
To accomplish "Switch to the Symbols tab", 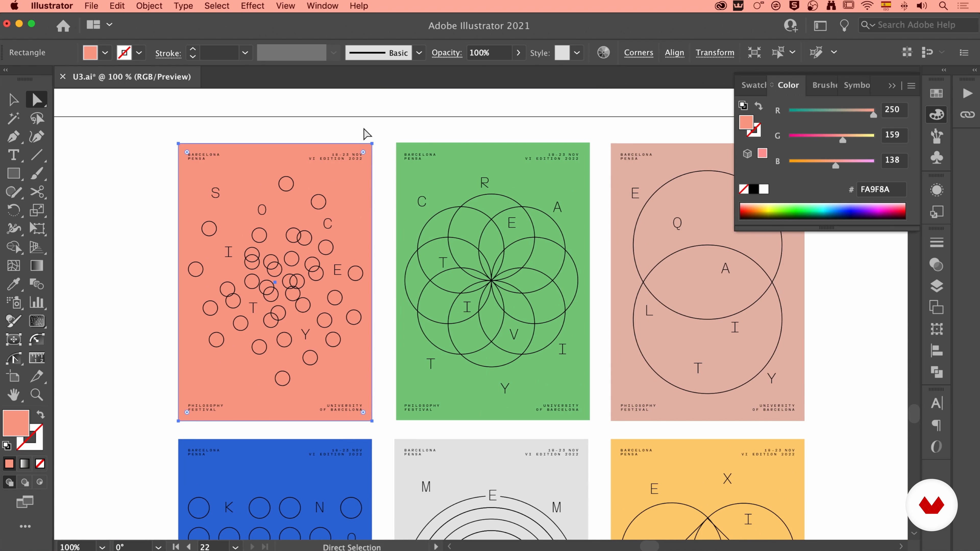I will 857,85.
